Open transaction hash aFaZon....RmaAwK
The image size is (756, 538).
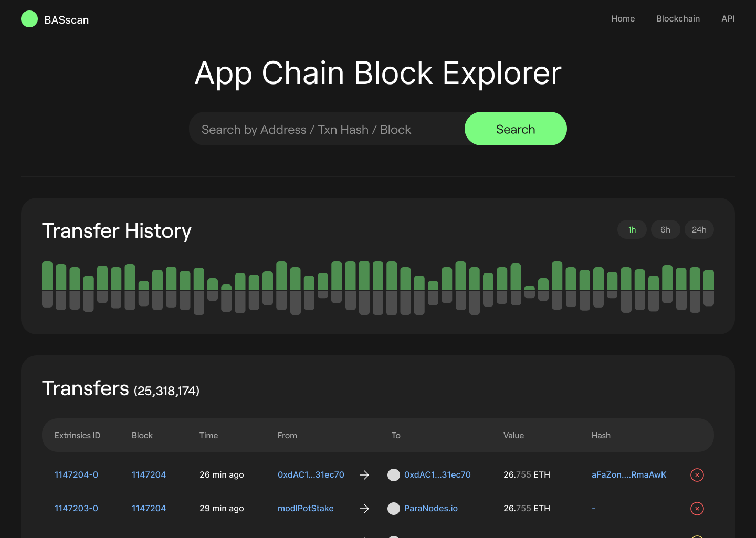[x=628, y=475]
